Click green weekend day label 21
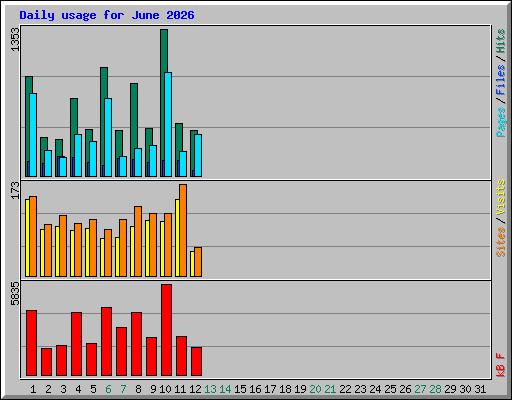512x400 pixels. 330,389
